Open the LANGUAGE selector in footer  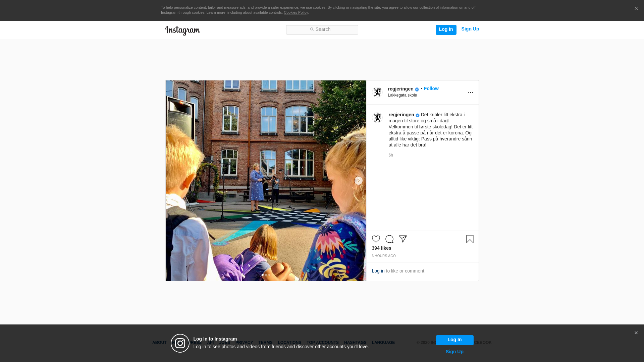pyautogui.click(x=383, y=343)
